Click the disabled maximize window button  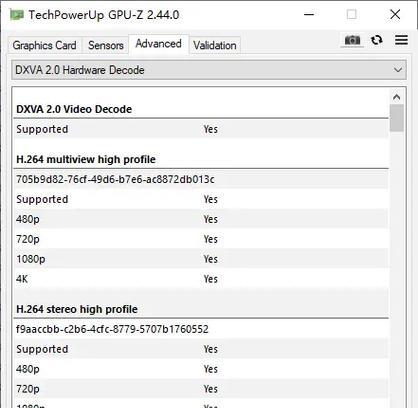tap(352, 14)
